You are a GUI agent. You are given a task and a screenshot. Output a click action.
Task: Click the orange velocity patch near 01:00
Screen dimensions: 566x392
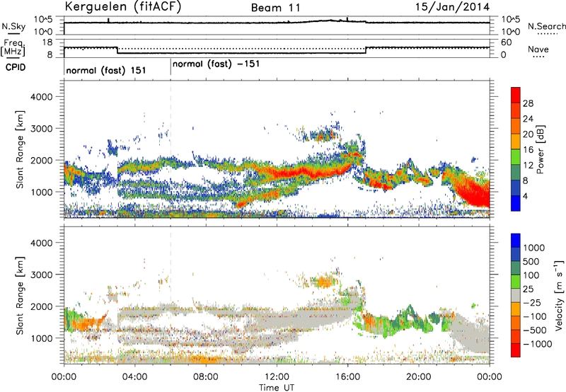pyautogui.click(x=82, y=323)
